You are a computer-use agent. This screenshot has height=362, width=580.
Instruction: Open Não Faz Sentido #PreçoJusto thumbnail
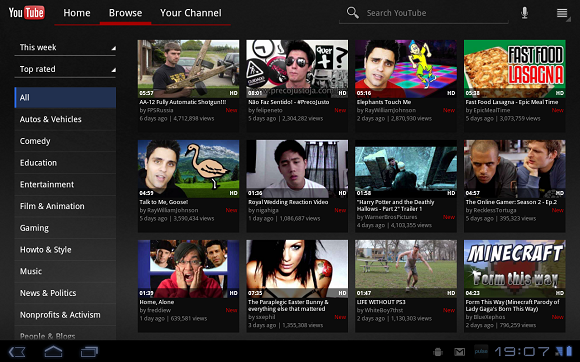point(297,69)
